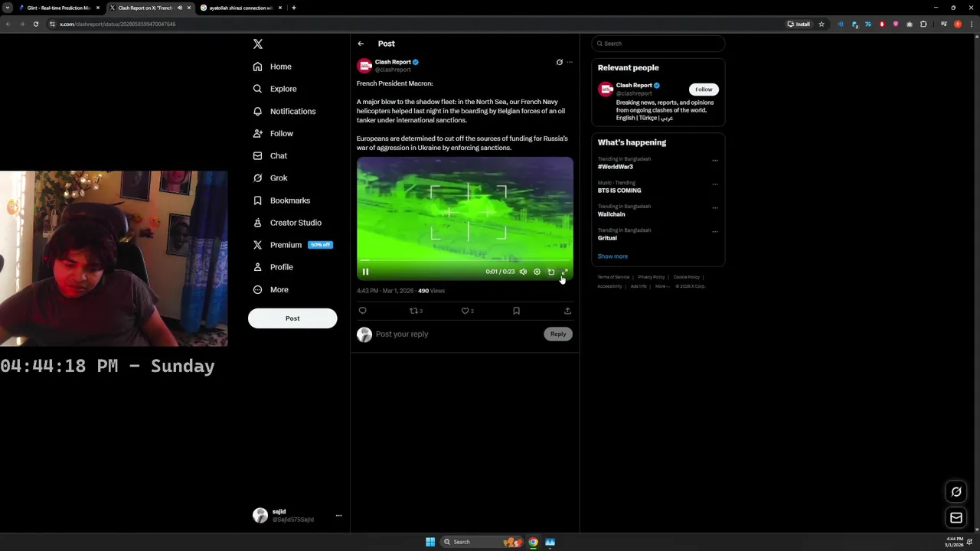Repost this post with 3 reposts
Viewport: 980px width, 551px height.
pyautogui.click(x=416, y=311)
